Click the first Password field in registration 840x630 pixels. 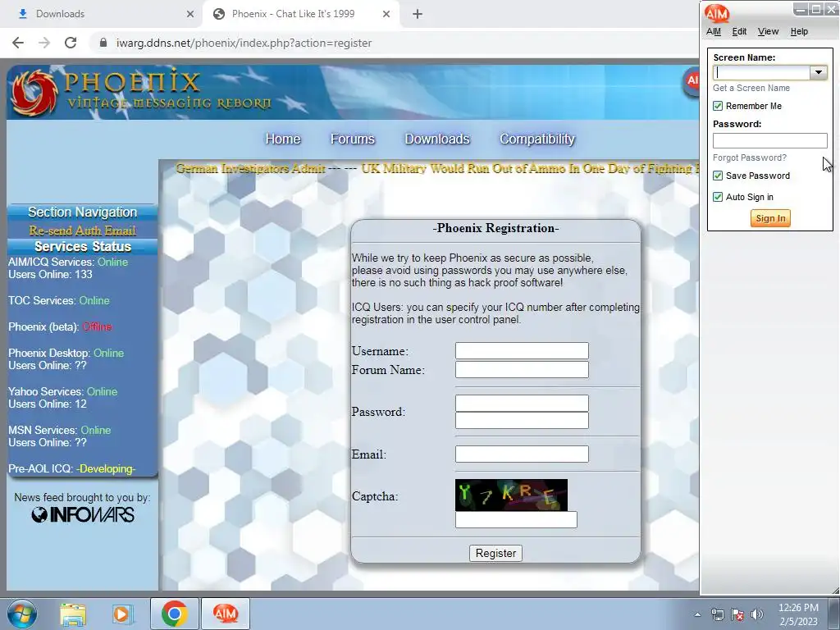[522, 404]
